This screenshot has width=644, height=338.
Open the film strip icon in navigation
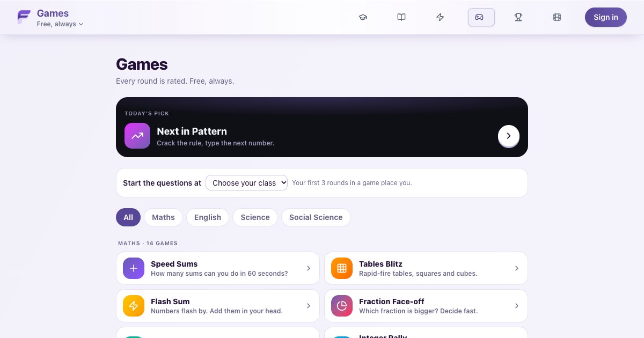[557, 17]
